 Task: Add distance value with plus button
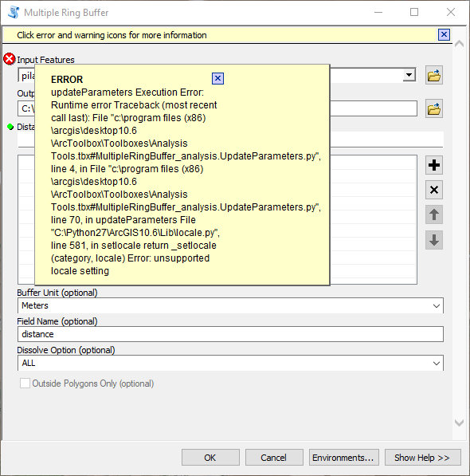(434, 165)
